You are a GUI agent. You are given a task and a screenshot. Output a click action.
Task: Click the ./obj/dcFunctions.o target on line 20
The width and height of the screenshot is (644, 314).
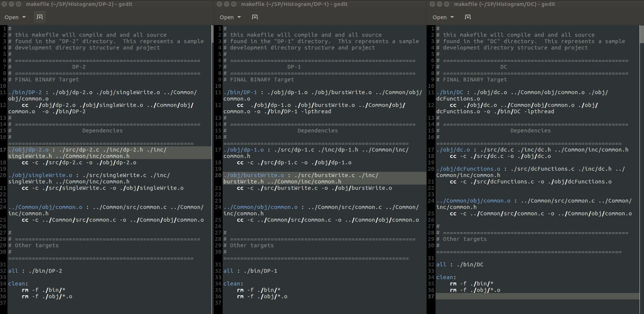pos(468,169)
